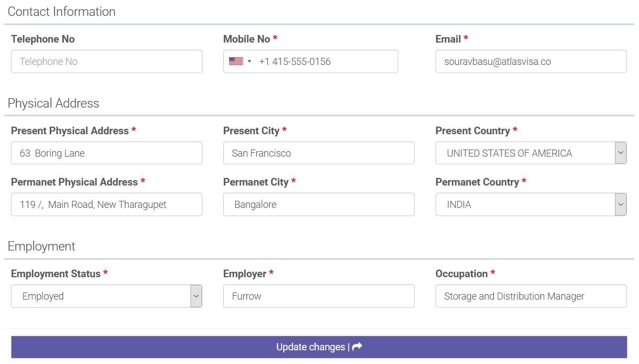Viewport: 639px width, 364px height.
Task: Click the Telephone No input field
Action: point(106,62)
